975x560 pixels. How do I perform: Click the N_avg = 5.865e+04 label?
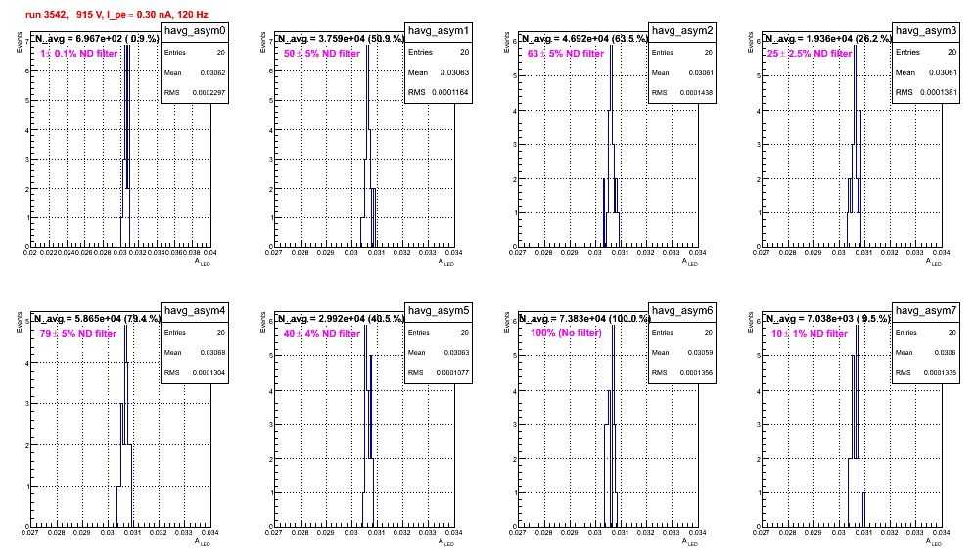[x=96, y=318]
